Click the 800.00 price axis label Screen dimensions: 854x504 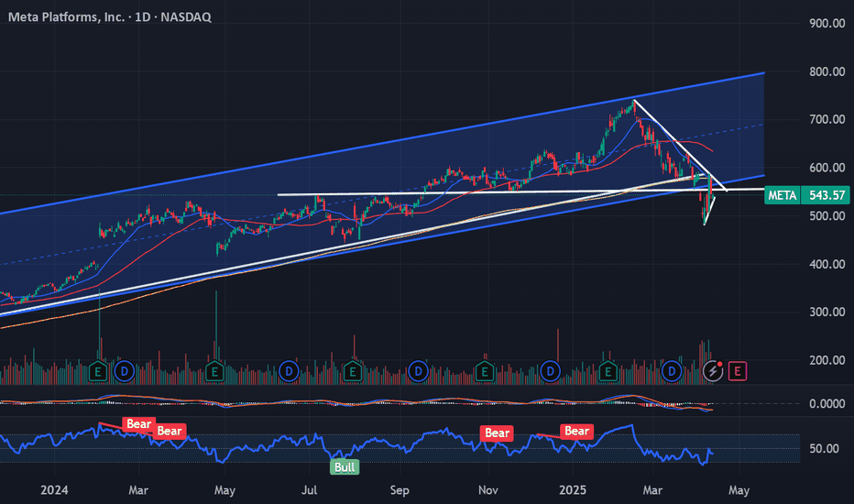tap(827, 71)
